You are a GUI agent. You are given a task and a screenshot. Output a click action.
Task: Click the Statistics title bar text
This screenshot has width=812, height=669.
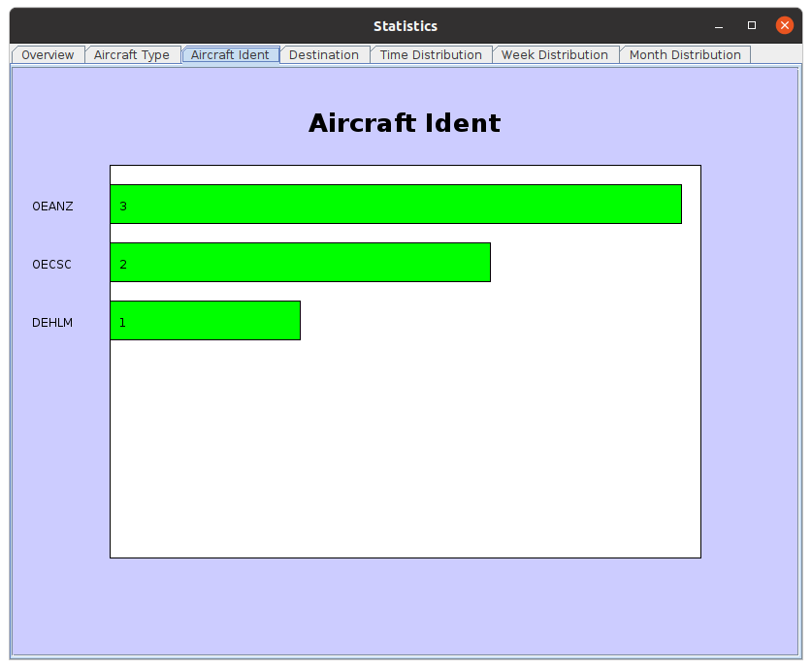pos(406,26)
